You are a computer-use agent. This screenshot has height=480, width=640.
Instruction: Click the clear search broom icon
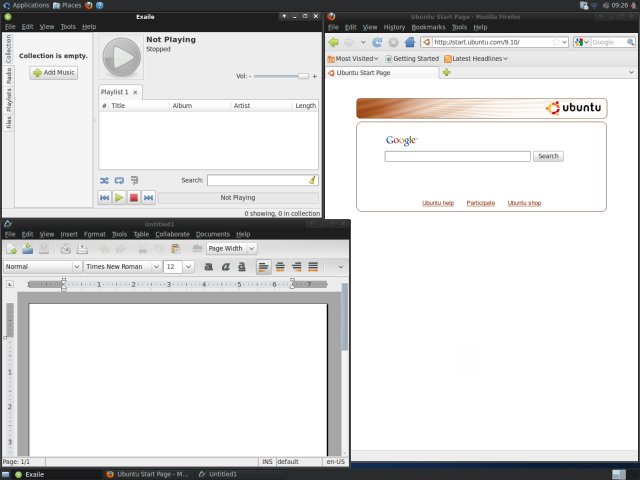pos(313,180)
